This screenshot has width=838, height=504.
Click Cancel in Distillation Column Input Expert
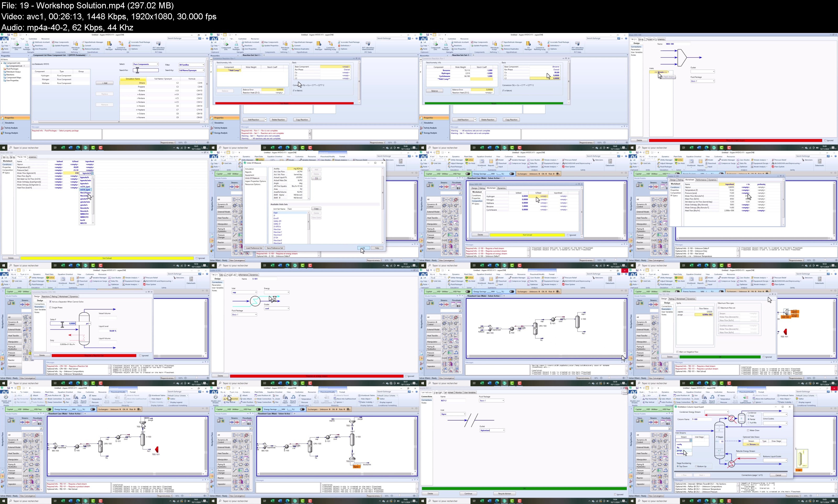[x=778, y=475]
